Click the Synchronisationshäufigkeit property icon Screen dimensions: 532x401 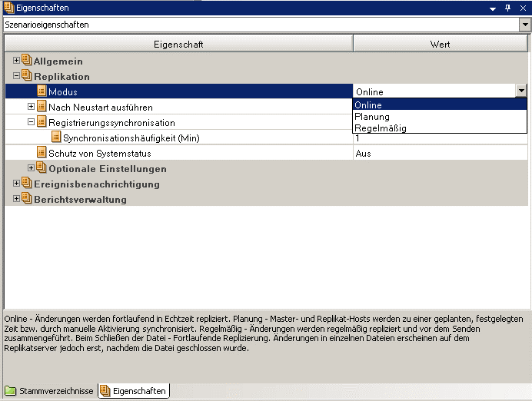click(x=56, y=138)
